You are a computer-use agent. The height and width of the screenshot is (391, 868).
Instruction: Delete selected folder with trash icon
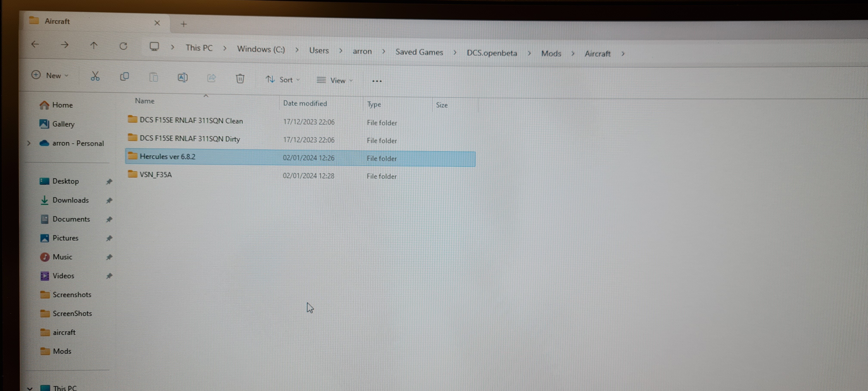coord(240,79)
